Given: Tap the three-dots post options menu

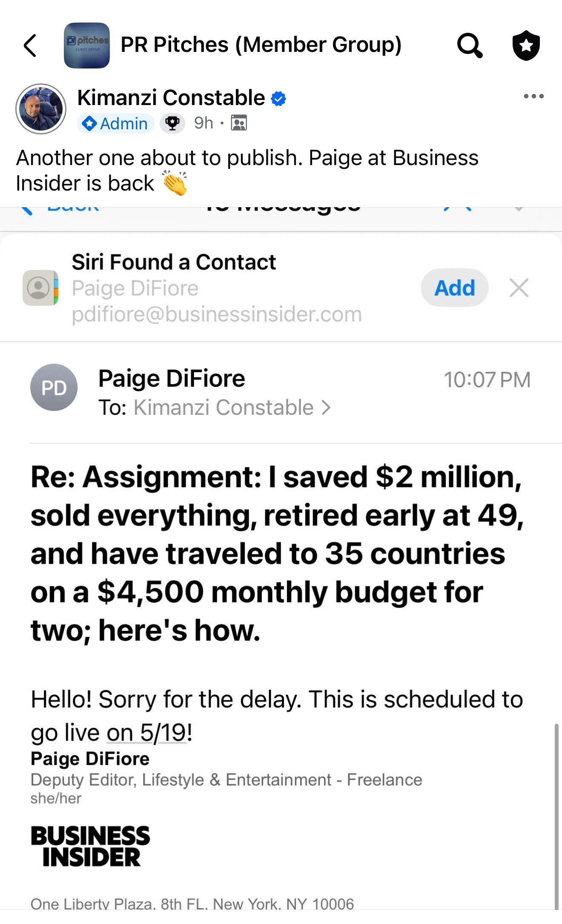Looking at the screenshot, I should (x=533, y=96).
